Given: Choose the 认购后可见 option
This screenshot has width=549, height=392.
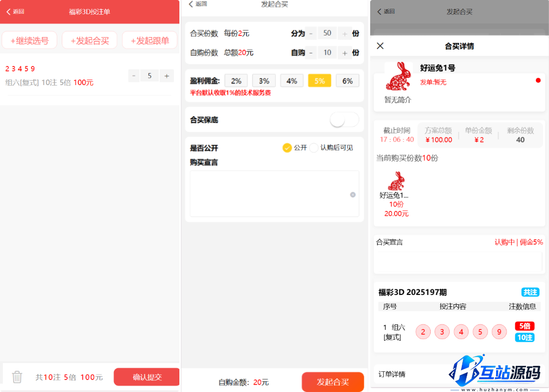Looking at the screenshot, I should click(313, 147).
